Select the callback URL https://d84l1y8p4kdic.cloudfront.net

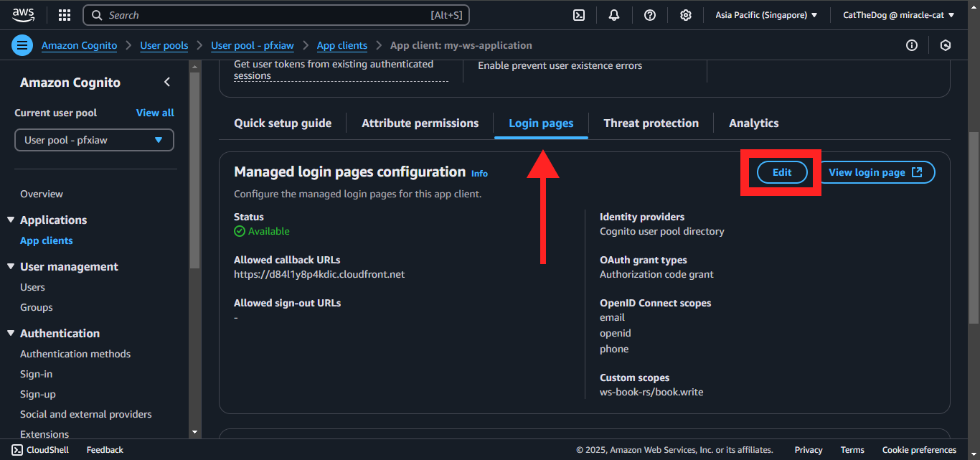(319, 274)
